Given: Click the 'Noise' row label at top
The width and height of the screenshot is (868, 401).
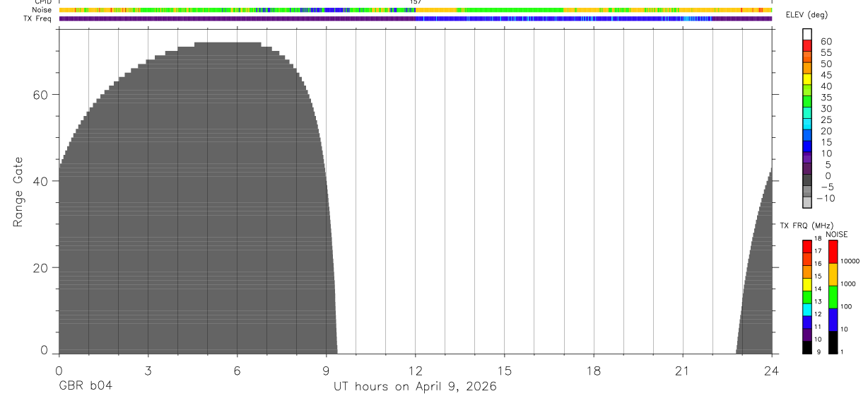Looking at the screenshot, I should (42, 11).
